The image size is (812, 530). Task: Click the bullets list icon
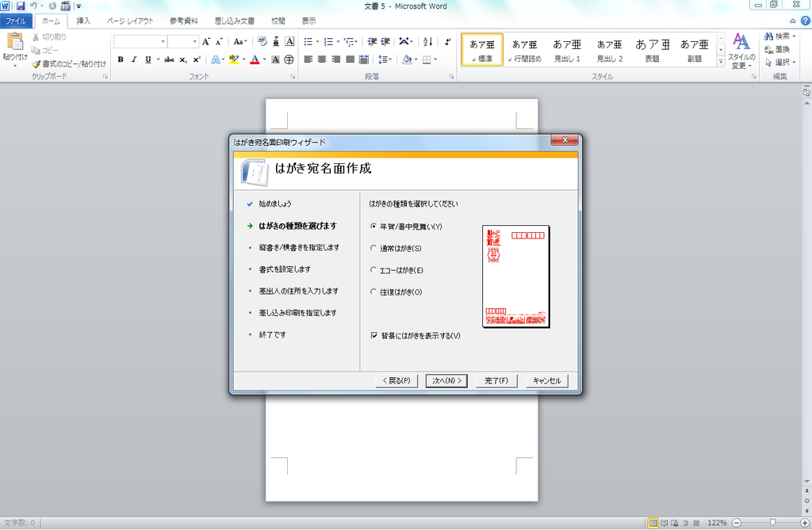[x=308, y=42]
